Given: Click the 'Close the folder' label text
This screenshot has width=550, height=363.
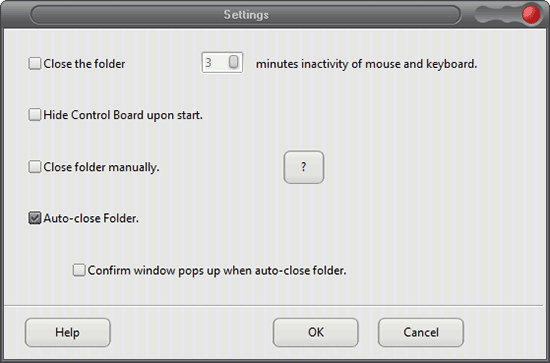Looking at the screenshot, I should [84, 64].
